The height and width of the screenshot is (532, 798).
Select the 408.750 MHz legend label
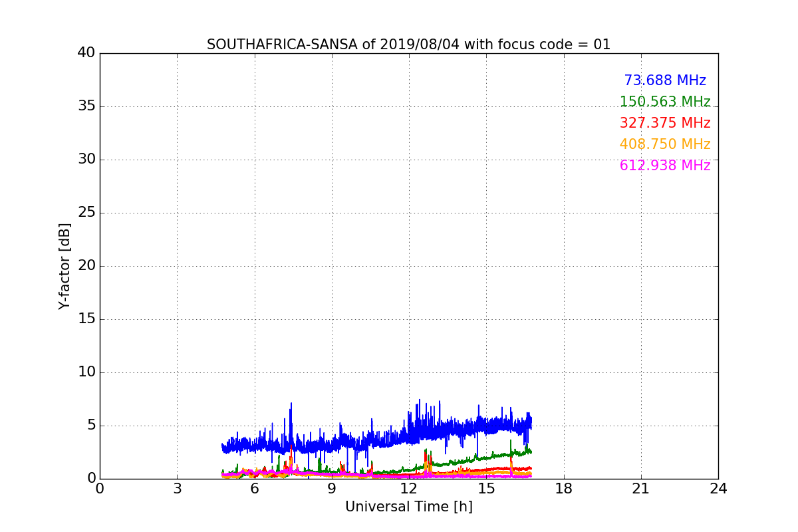[x=665, y=144]
